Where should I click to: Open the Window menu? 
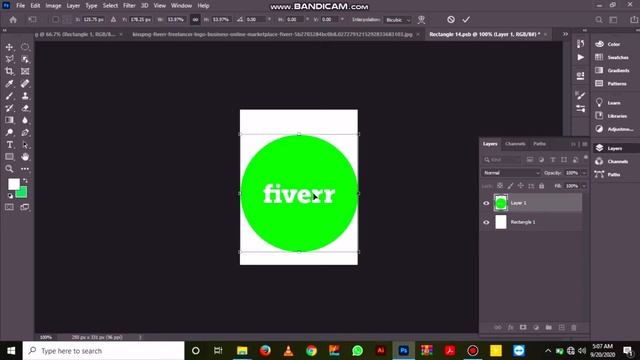[181, 6]
